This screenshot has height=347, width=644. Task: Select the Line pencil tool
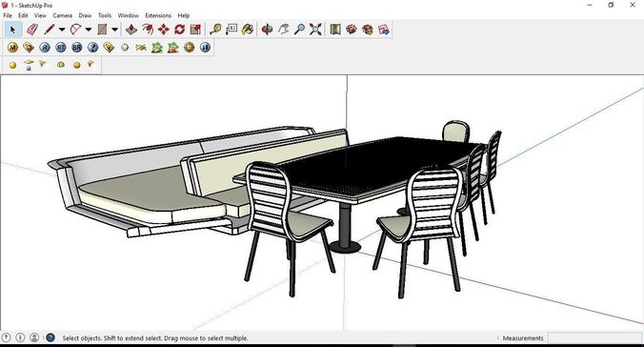50,30
